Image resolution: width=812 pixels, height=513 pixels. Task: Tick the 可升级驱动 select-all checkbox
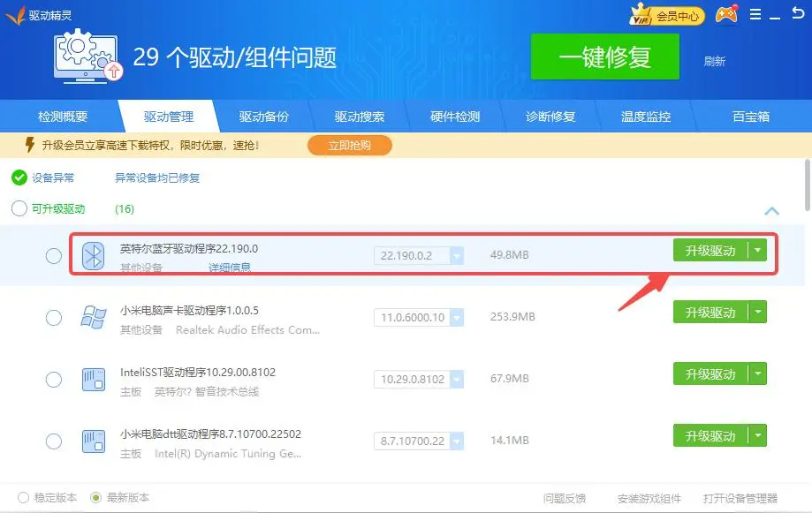click(19, 209)
